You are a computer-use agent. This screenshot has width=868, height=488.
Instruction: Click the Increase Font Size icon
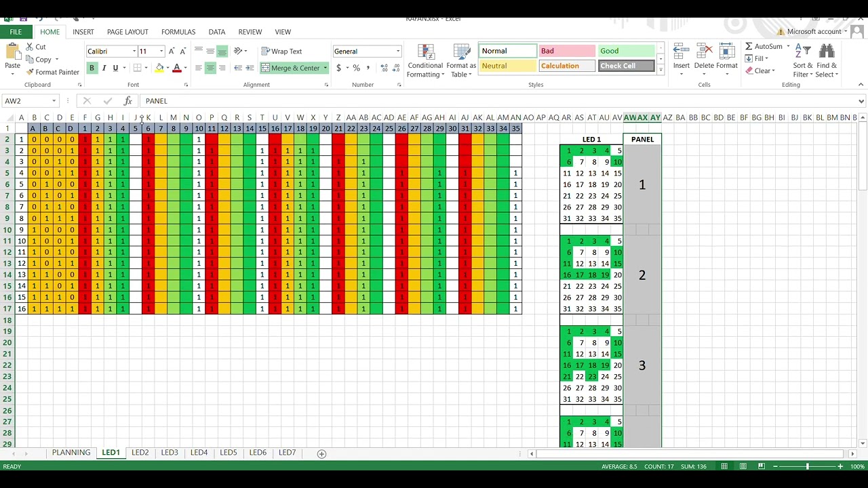(172, 51)
